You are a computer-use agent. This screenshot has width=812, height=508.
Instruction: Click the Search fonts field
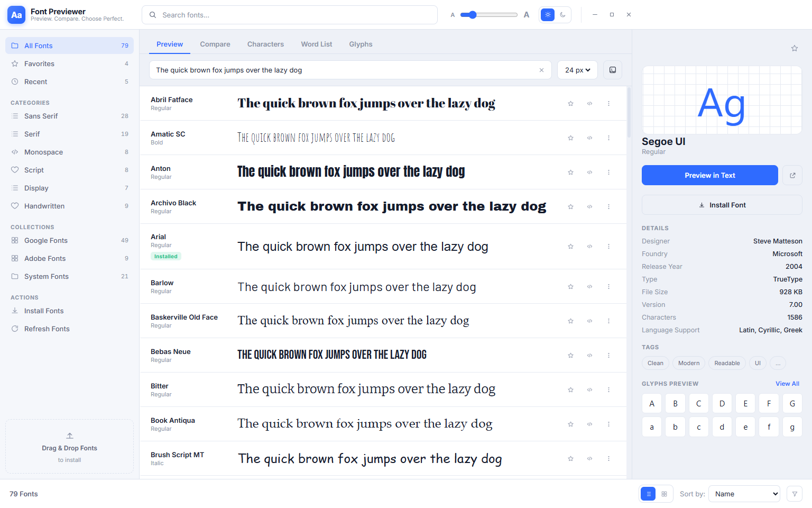click(290, 15)
